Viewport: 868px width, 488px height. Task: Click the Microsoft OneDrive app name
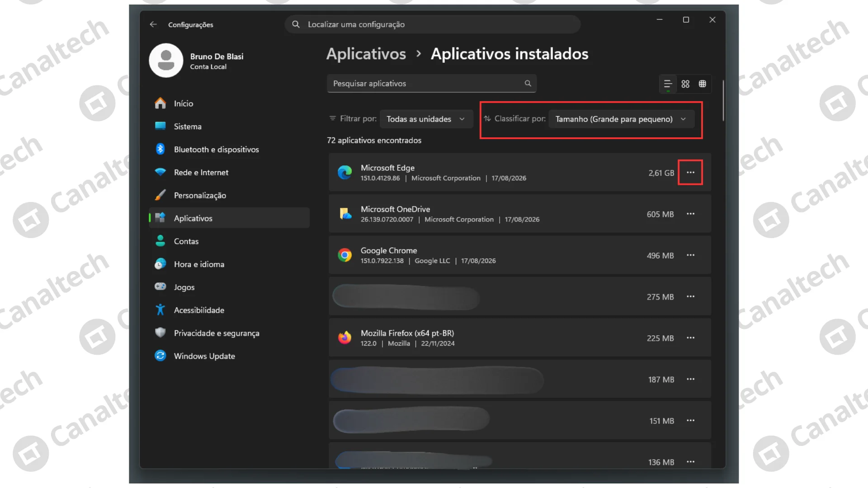pyautogui.click(x=395, y=209)
